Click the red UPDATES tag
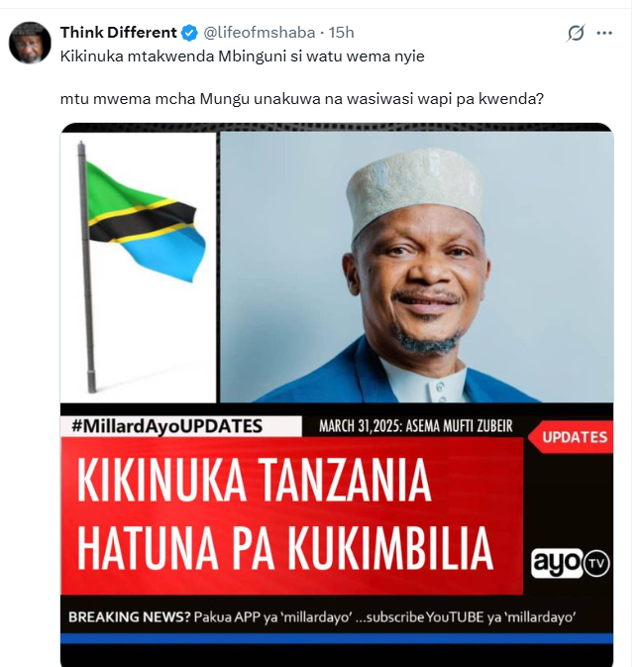Image resolution: width=644 pixels, height=667 pixels. tap(572, 437)
